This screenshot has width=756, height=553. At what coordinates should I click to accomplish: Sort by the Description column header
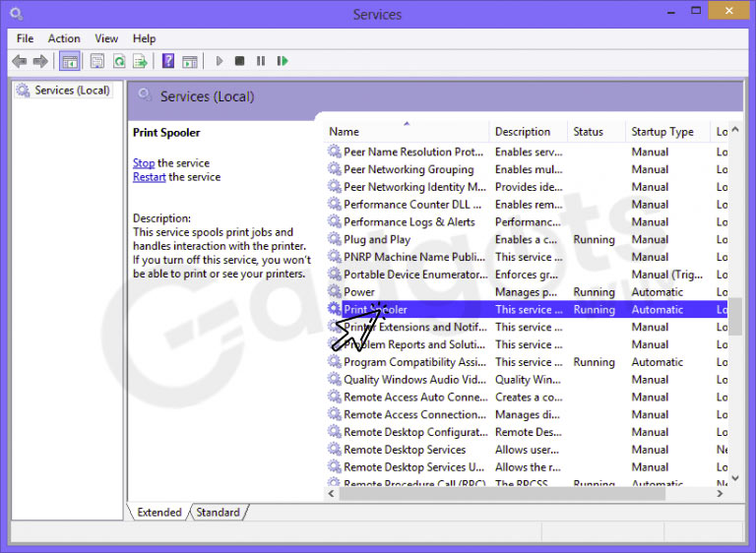click(528, 132)
